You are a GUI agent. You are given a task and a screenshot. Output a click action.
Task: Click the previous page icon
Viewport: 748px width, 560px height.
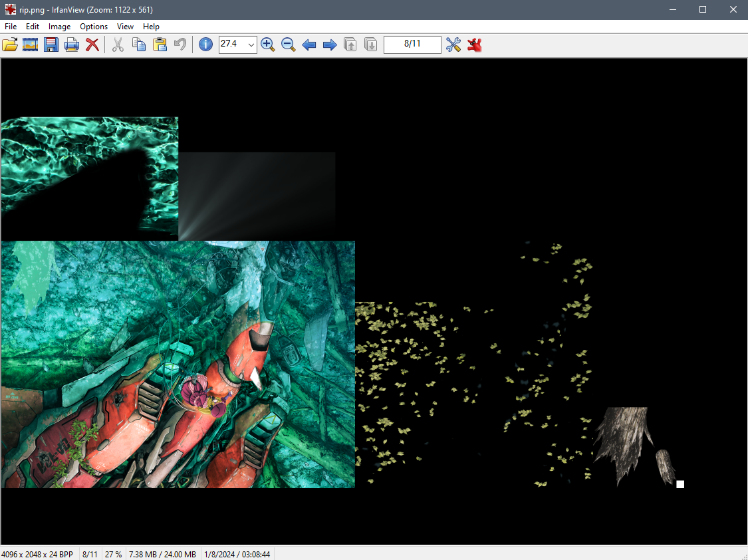350,45
